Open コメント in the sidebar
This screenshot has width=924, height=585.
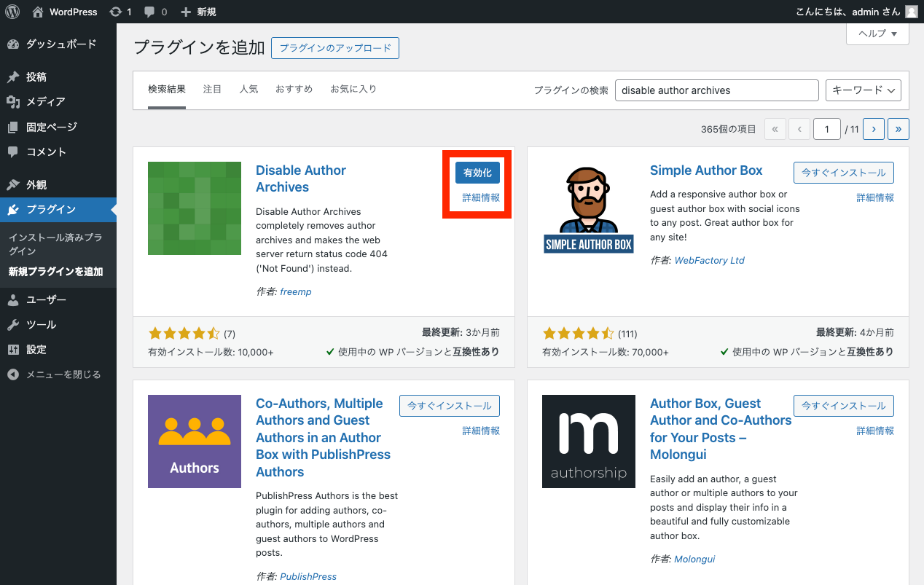(x=58, y=152)
